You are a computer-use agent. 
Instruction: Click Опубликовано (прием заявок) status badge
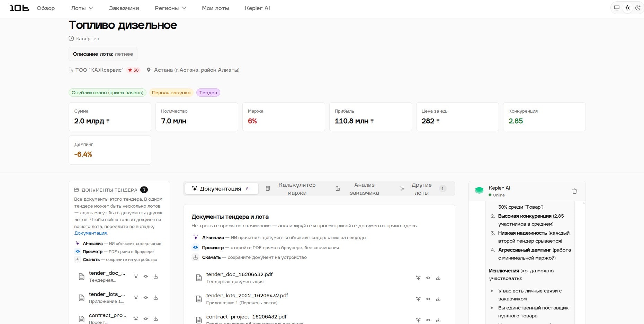click(x=107, y=93)
